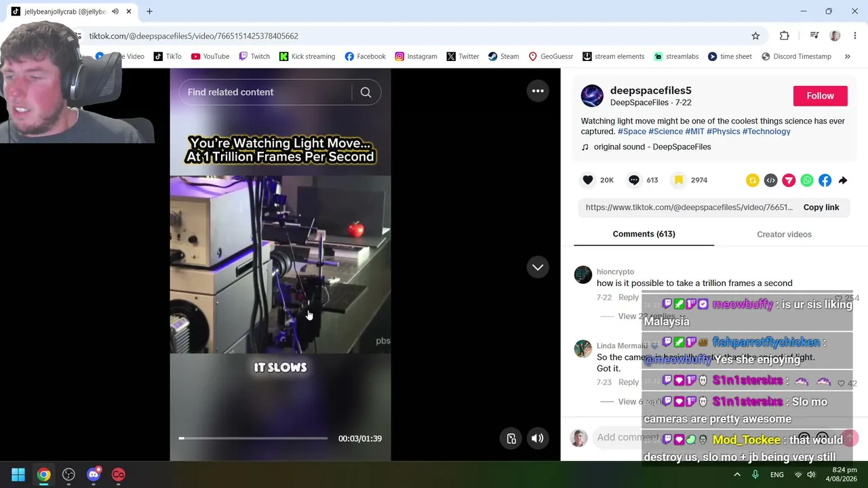Share video to WhatsApp
Screen dimensions: 868x488
pos(807,180)
